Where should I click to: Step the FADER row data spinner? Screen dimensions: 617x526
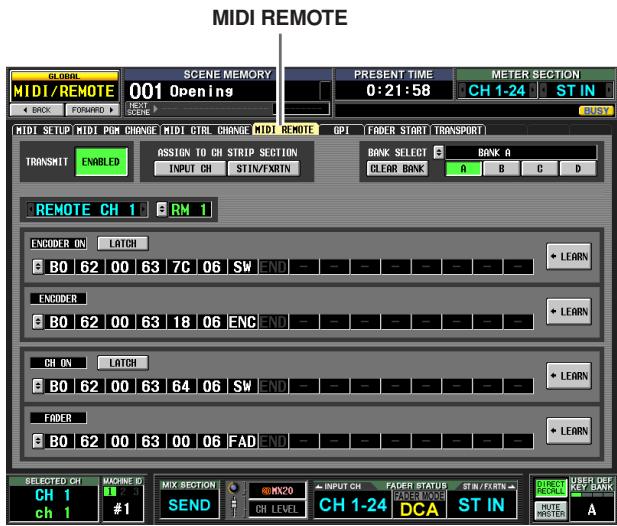[x=38, y=441]
